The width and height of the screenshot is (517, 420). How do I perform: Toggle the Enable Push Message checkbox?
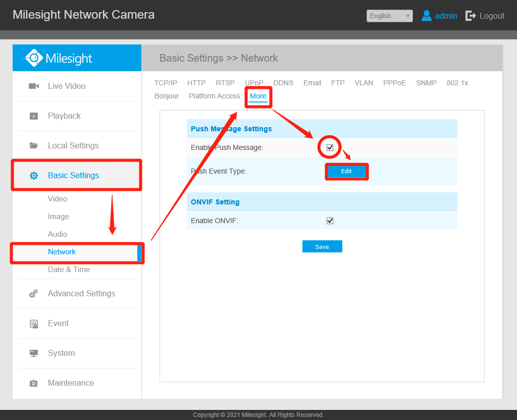pyautogui.click(x=330, y=147)
